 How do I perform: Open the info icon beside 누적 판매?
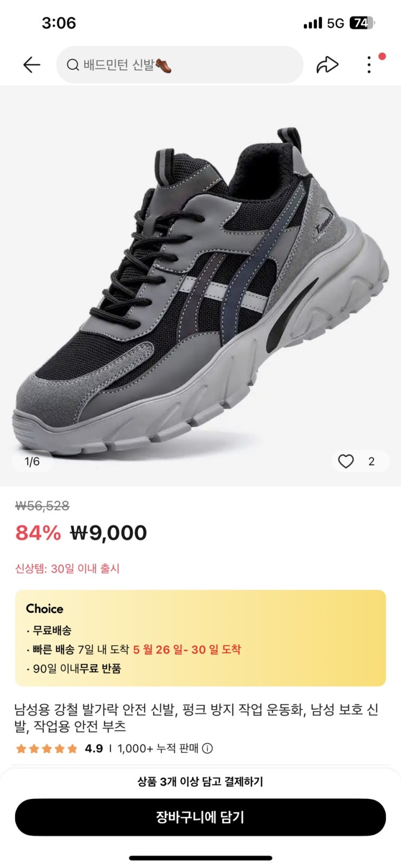[207, 749]
